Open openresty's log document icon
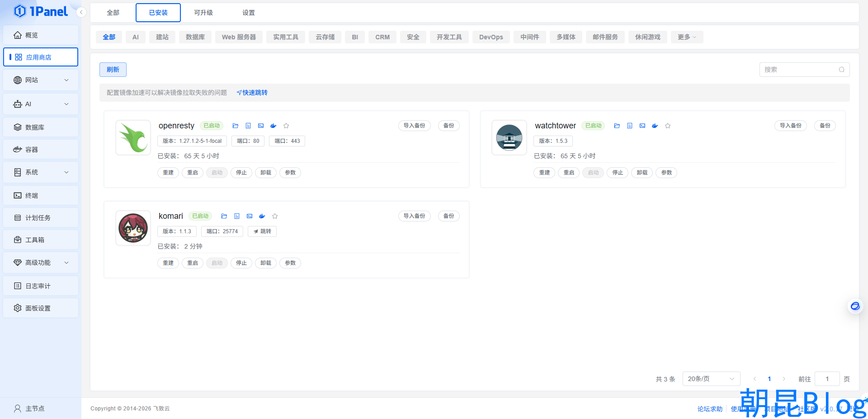 [248, 126]
